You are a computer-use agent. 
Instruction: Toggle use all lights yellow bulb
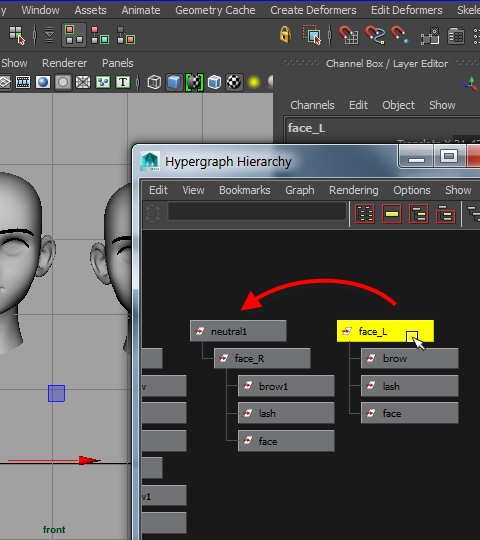click(x=254, y=82)
